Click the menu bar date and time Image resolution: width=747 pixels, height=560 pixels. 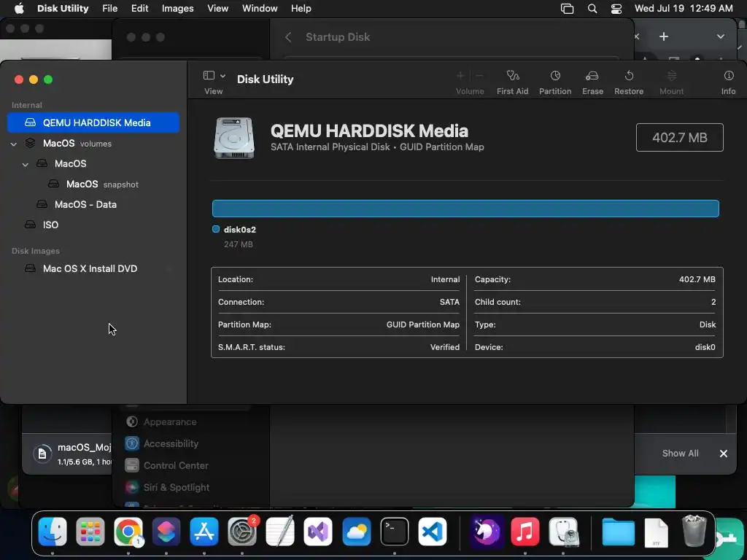(684, 8)
